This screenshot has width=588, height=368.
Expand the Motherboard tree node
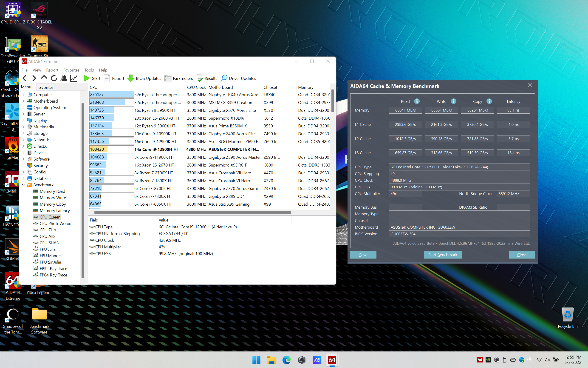(x=24, y=101)
